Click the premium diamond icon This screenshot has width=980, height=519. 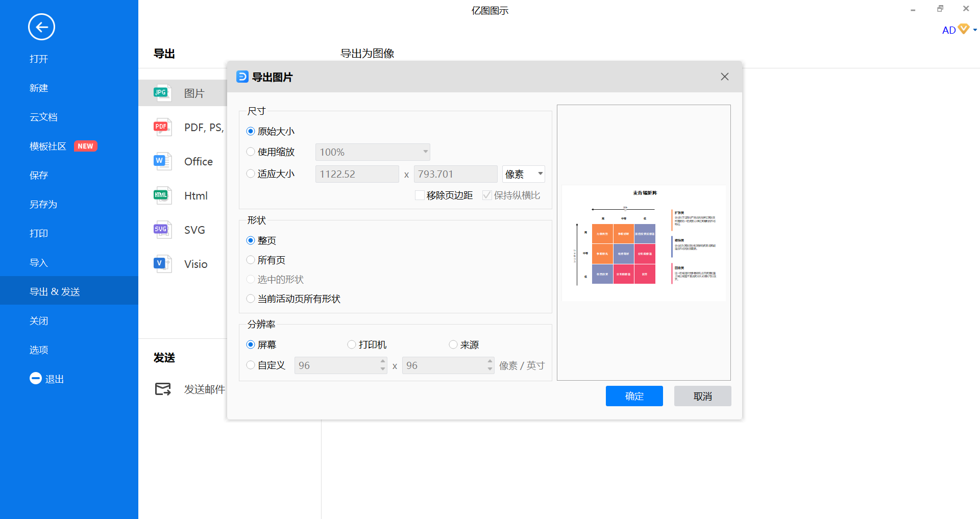click(x=964, y=29)
